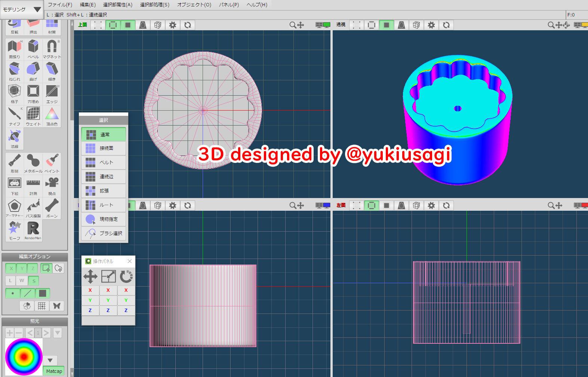Open the ファイル(F) menu
588x377 pixels.
click(60, 5)
